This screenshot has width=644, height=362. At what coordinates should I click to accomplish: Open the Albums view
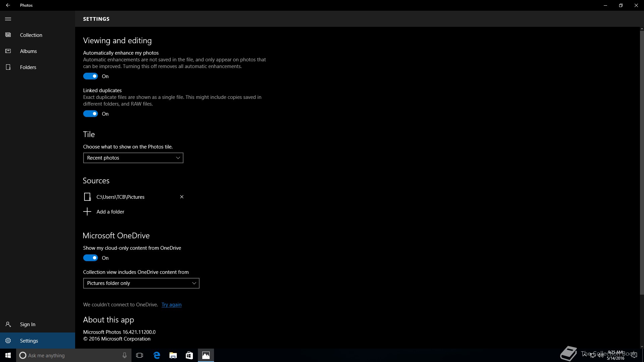[38, 51]
